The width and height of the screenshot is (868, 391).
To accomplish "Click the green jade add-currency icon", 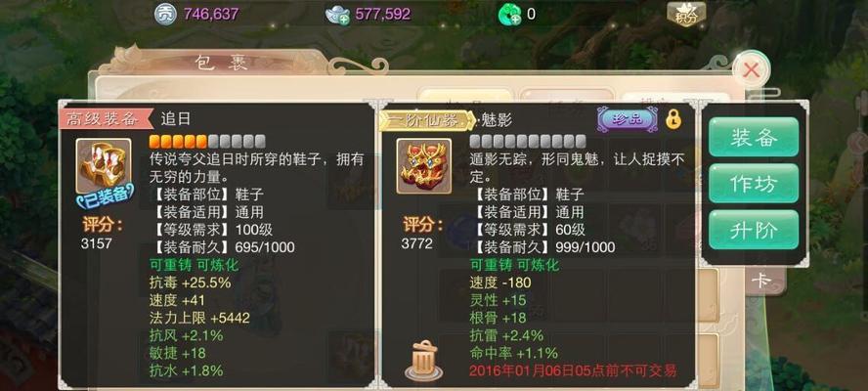I will click(510, 15).
